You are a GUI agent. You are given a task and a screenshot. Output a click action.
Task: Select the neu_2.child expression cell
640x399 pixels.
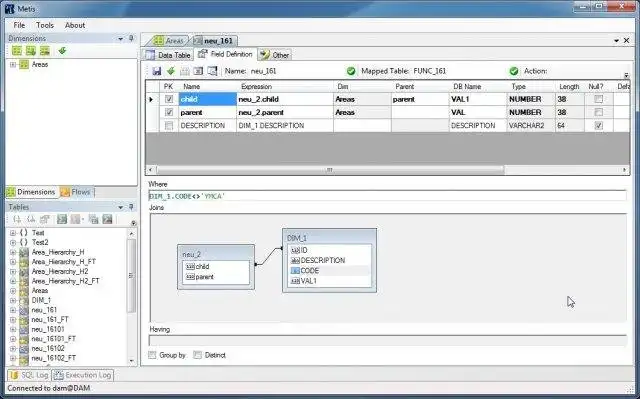point(285,99)
